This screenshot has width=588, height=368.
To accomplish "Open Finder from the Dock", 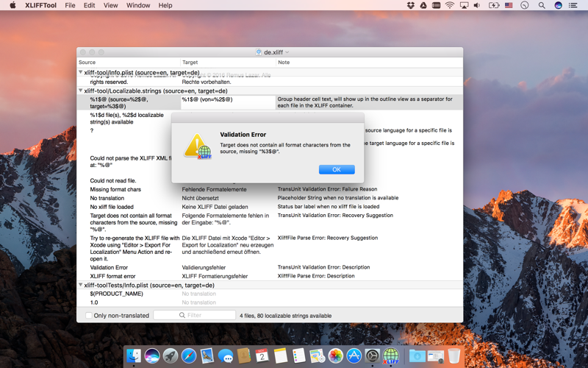I will tap(134, 355).
